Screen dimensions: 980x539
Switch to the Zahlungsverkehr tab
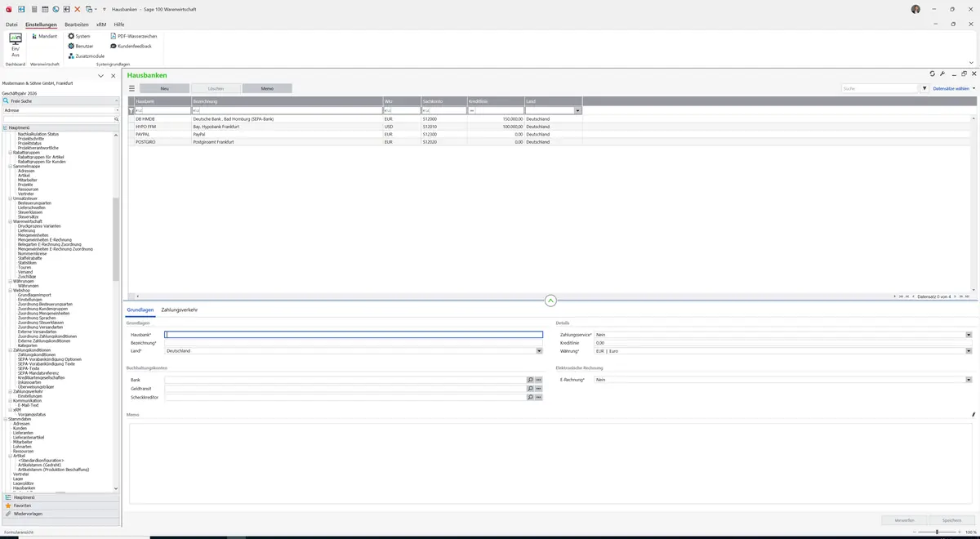(x=180, y=310)
